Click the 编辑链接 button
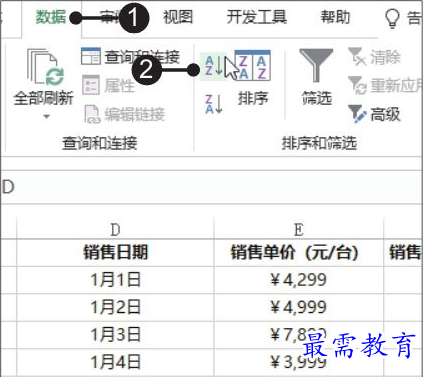424x377 pixels. click(124, 114)
